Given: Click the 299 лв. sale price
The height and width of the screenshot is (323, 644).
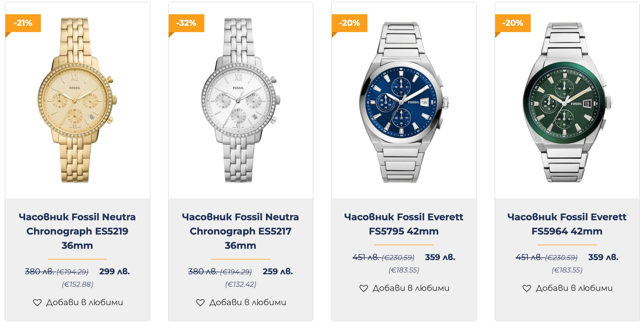Looking at the screenshot, I should coord(114,271).
